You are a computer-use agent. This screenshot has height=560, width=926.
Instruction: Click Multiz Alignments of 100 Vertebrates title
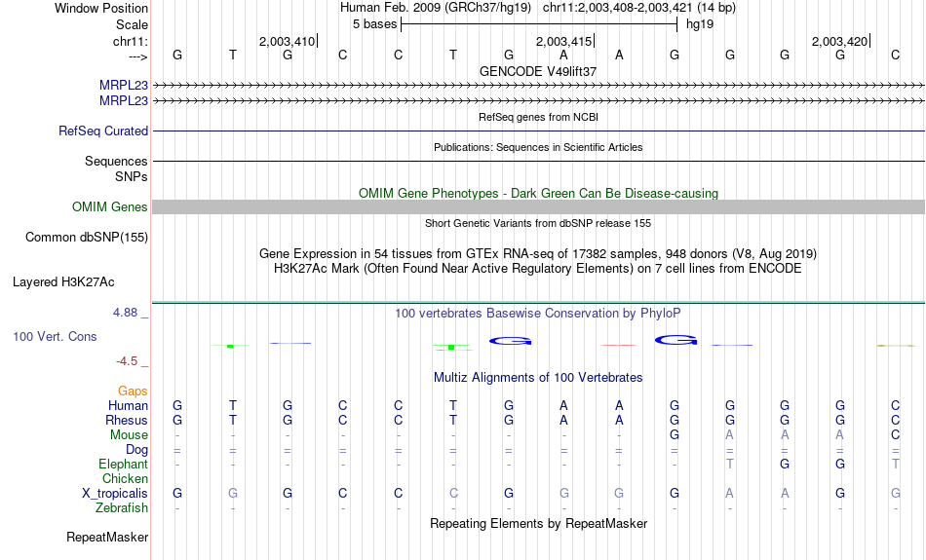[538, 378]
